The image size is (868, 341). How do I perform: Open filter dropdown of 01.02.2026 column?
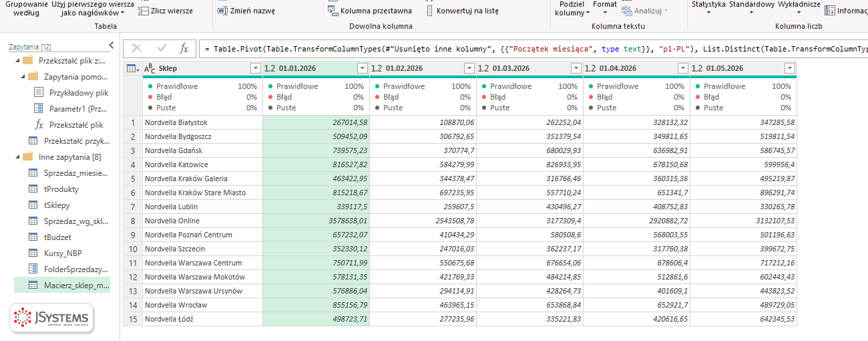tap(469, 68)
